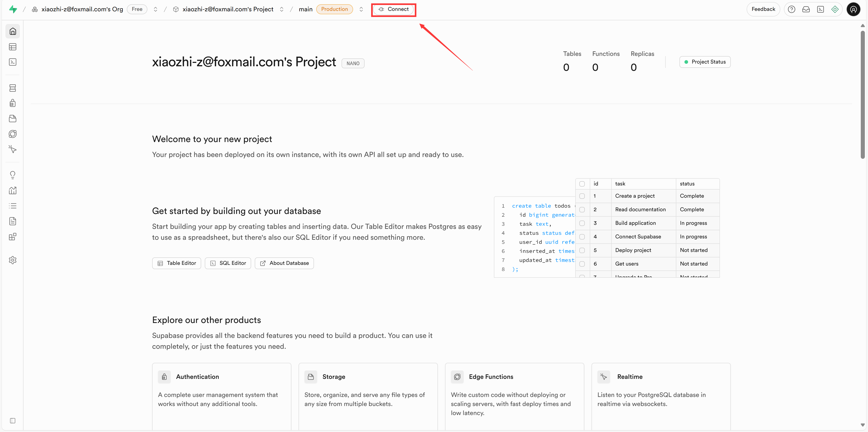Toggle the header select-all checkbox
The height and width of the screenshot is (432, 868).
[582, 184]
